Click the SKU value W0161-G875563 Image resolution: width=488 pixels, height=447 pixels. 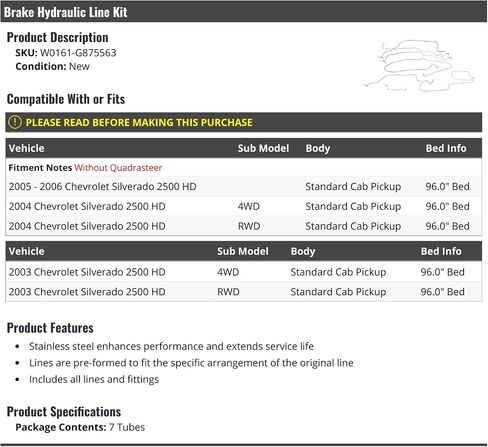(78, 53)
